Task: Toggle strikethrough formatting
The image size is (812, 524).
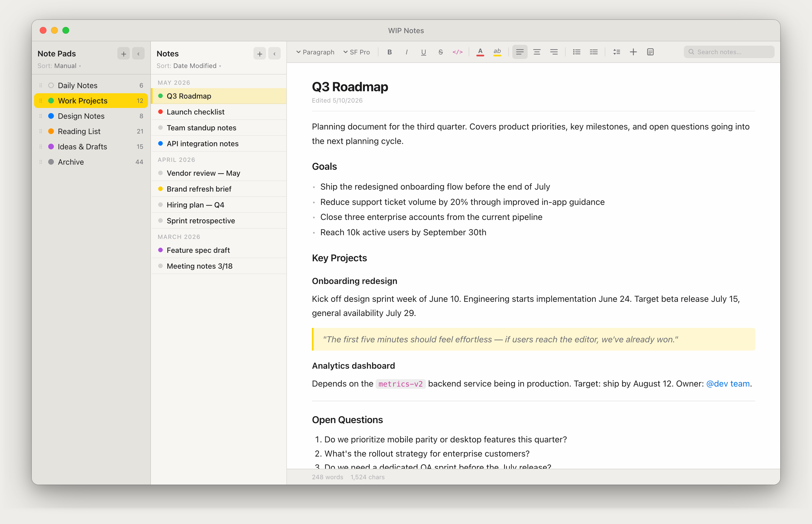Action: (440, 52)
